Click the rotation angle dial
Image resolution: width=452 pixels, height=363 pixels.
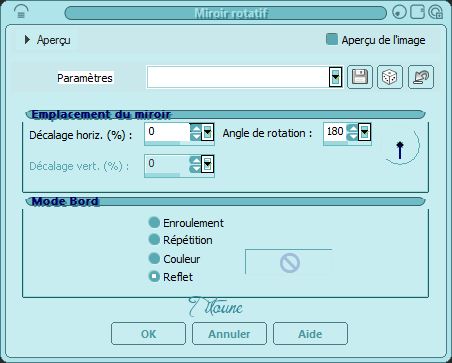coord(401,147)
